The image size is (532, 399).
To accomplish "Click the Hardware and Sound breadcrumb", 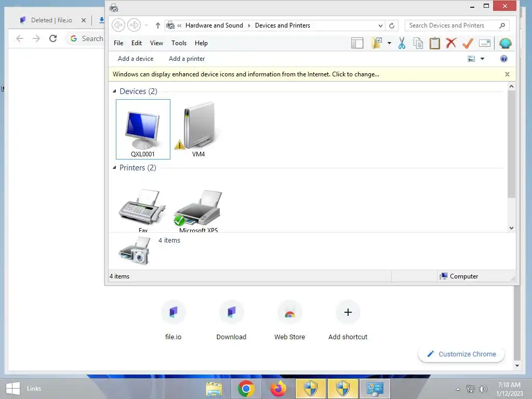I will 214,25.
